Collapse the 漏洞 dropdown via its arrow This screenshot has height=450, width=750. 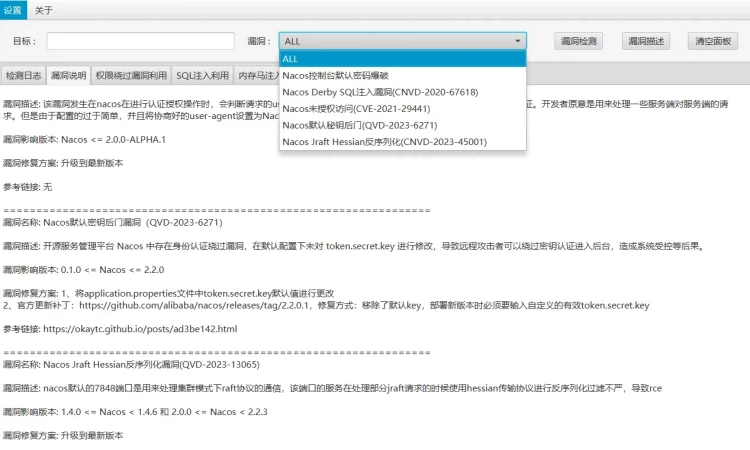[517, 41]
